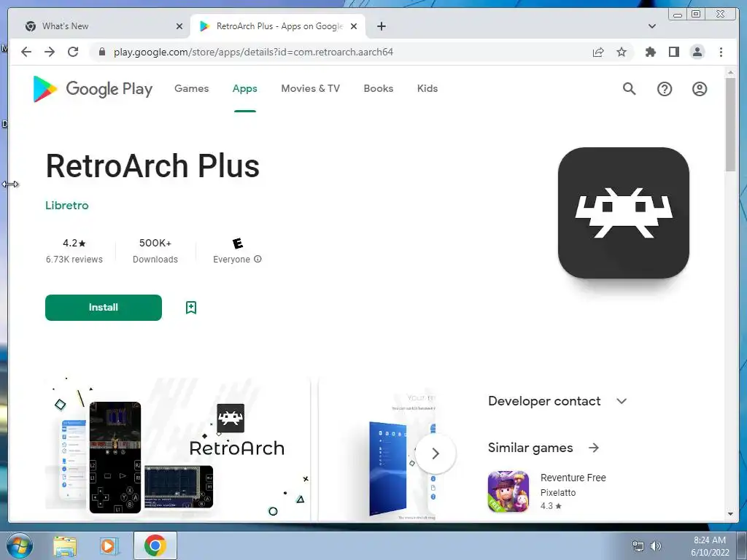
Task: Open the Movies & TV section
Action: tap(311, 88)
